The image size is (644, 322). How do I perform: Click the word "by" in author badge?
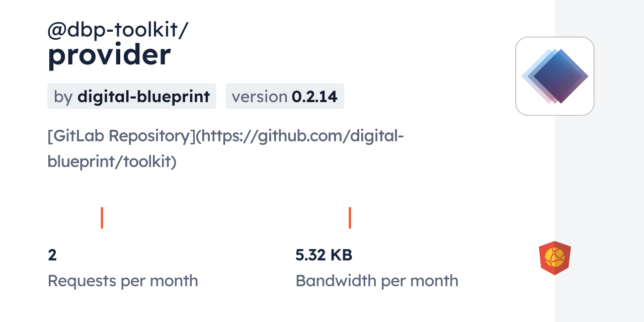(x=63, y=96)
